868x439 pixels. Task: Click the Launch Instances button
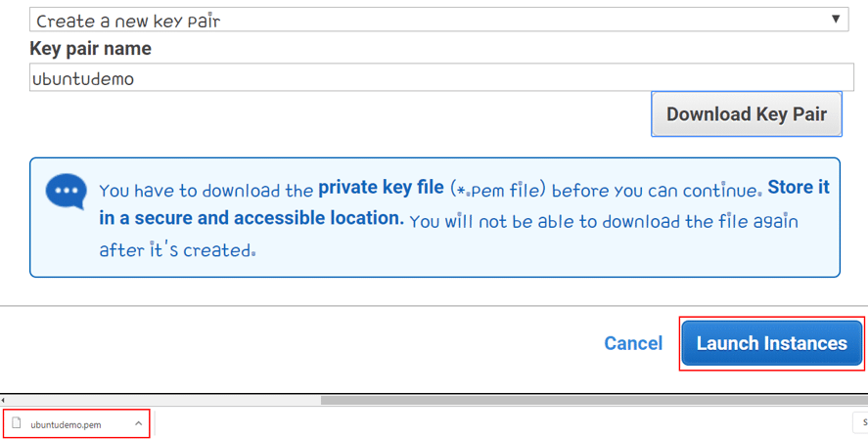[772, 343]
